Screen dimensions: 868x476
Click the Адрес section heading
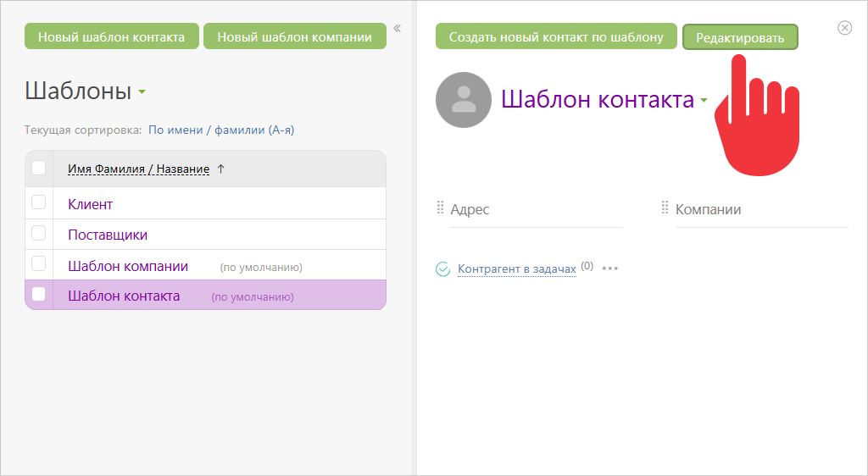470,209
